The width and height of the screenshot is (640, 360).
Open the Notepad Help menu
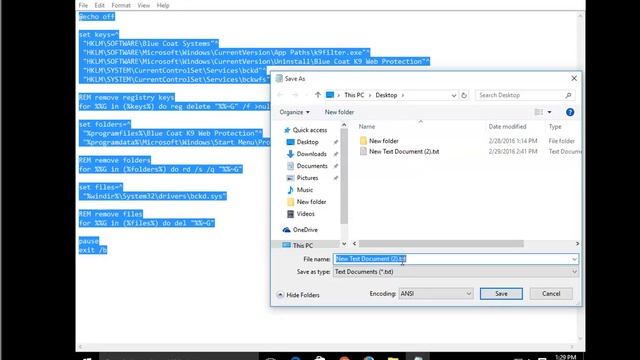163,5
